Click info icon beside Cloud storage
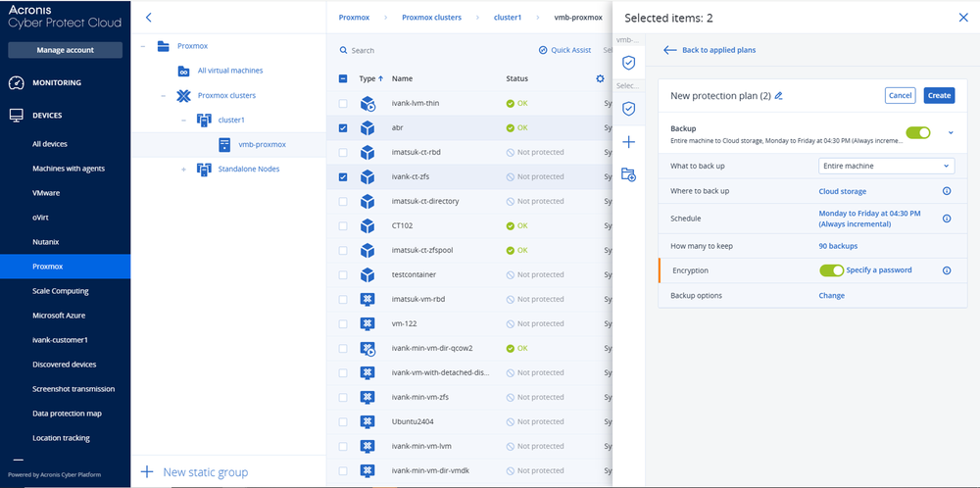 947,191
